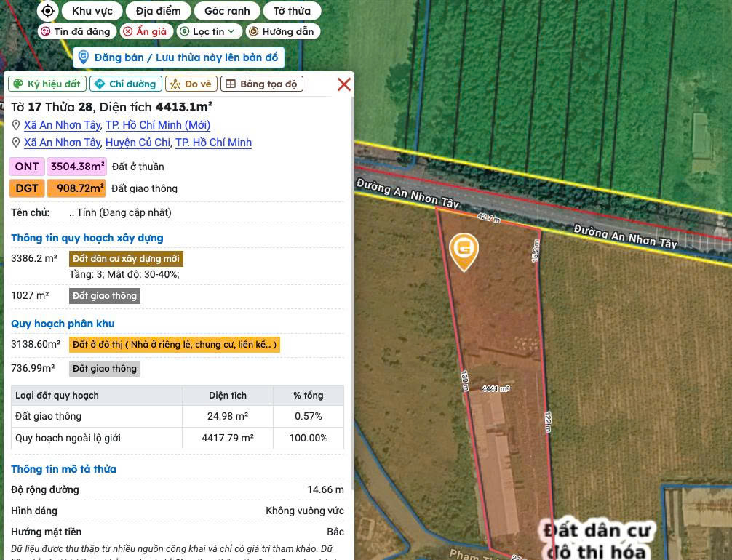Open Bảng tọa độ coordinates table

click(x=261, y=84)
